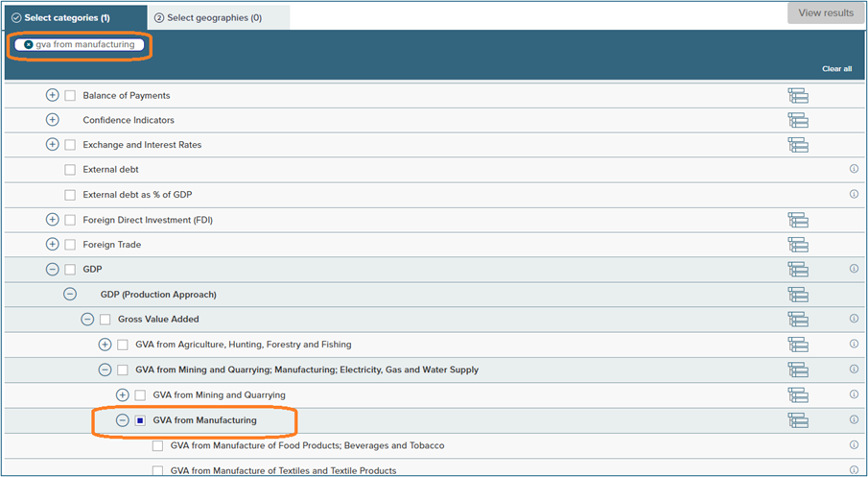Show info for External debt as % of GDP
This screenshot has width=868, height=477.
coord(854,194)
